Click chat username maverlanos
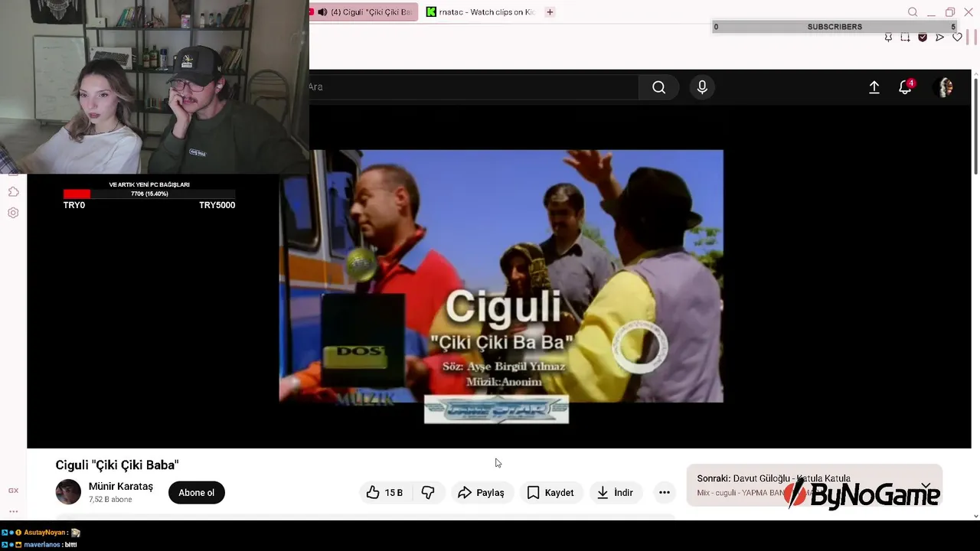The height and width of the screenshot is (551, 980). pos(42,545)
